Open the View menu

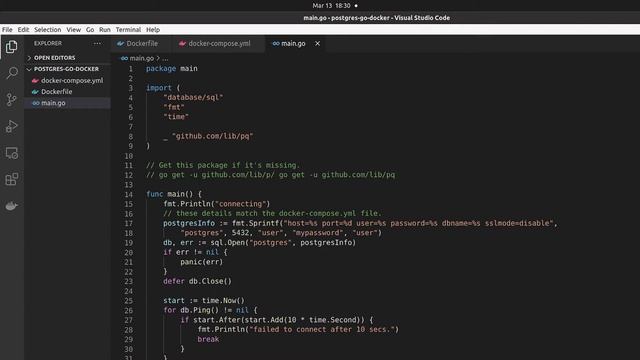coord(73,29)
